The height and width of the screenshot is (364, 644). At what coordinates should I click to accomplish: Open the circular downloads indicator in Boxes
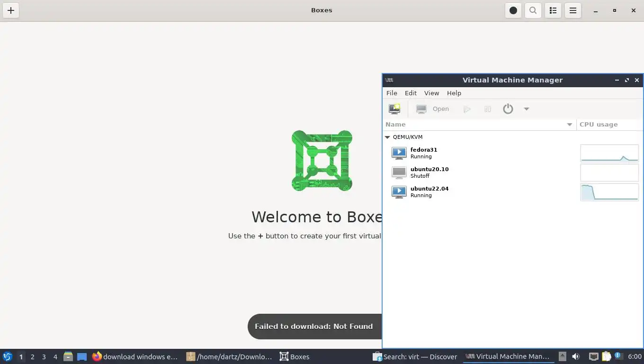513,10
